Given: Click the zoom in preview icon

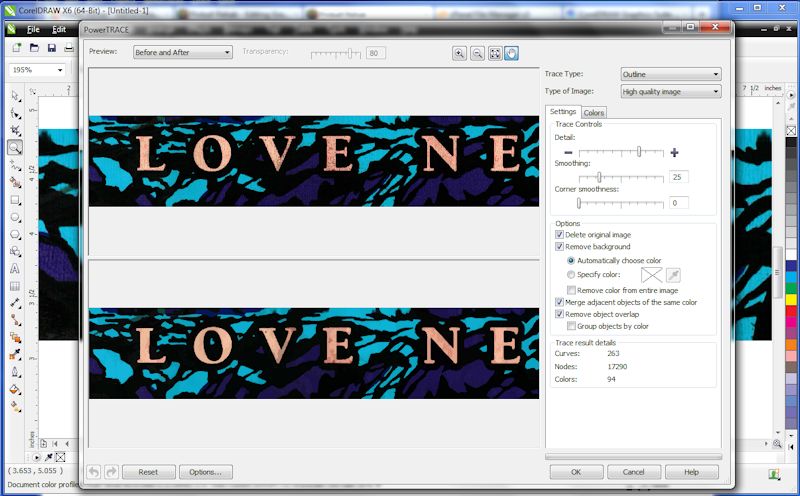Looking at the screenshot, I should (x=459, y=53).
